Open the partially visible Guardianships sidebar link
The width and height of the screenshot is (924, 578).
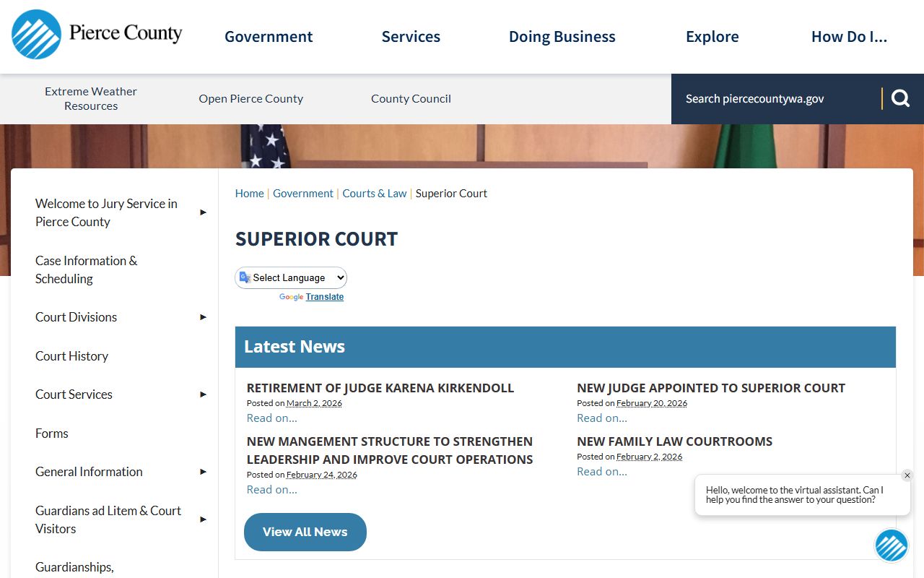[x=74, y=568]
